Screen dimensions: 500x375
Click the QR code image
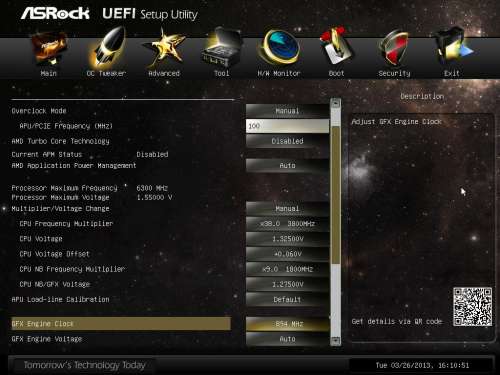click(472, 307)
